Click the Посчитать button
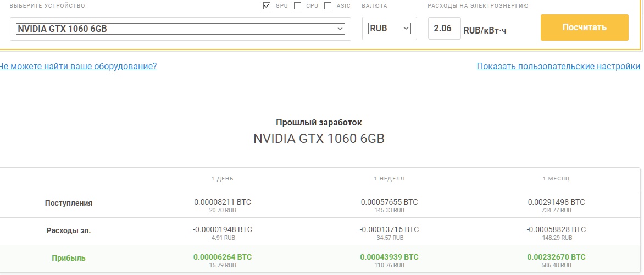 (x=585, y=28)
